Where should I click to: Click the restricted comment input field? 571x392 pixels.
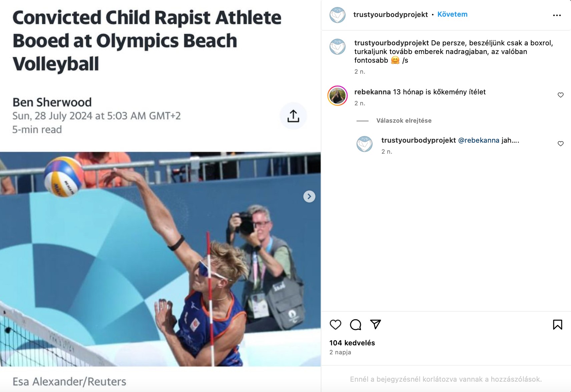coord(446,379)
